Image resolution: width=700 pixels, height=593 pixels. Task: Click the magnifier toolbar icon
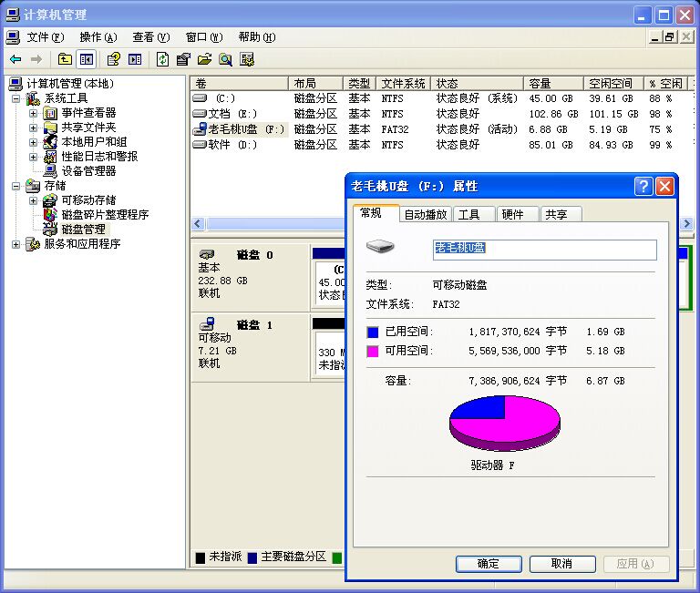tap(224, 59)
